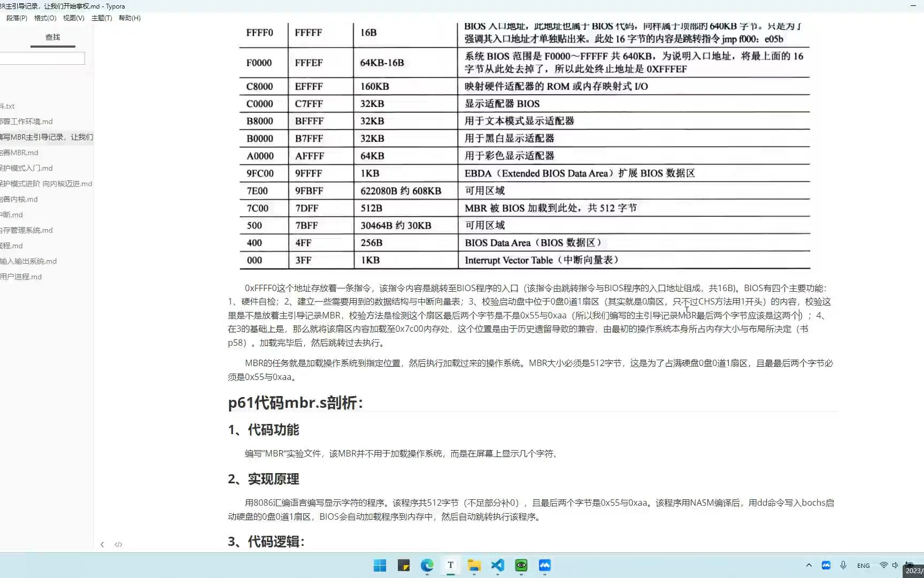Launch Microsoft Edge from the taskbar

[427, 565]
